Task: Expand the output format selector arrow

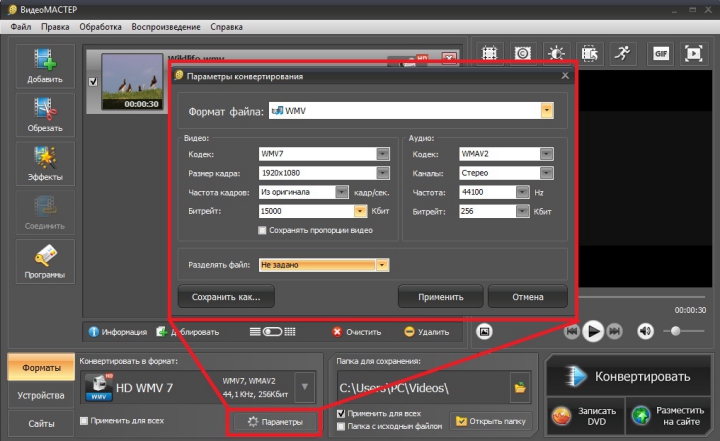Action: click(304, 387)
